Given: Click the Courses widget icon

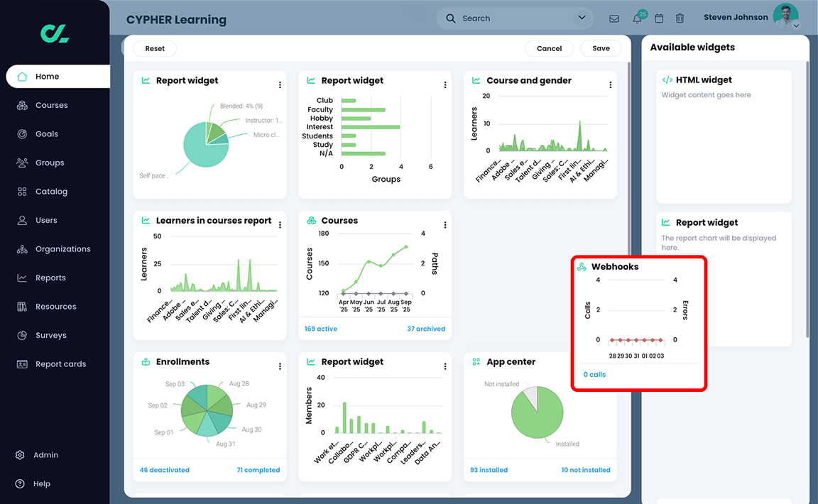Looking at the screenshot, I should tap(312, 220).
